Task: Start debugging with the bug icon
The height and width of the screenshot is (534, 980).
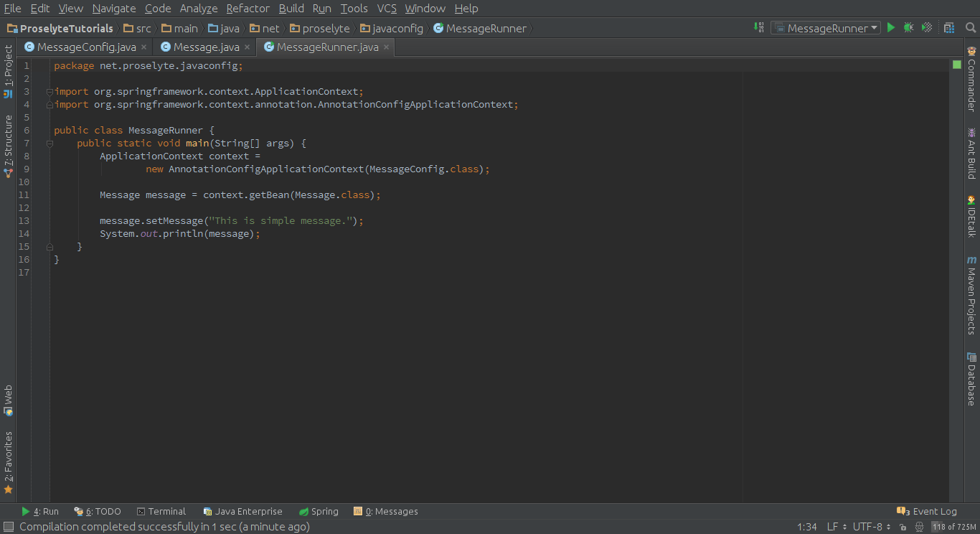Action: (x=908, y=27)
